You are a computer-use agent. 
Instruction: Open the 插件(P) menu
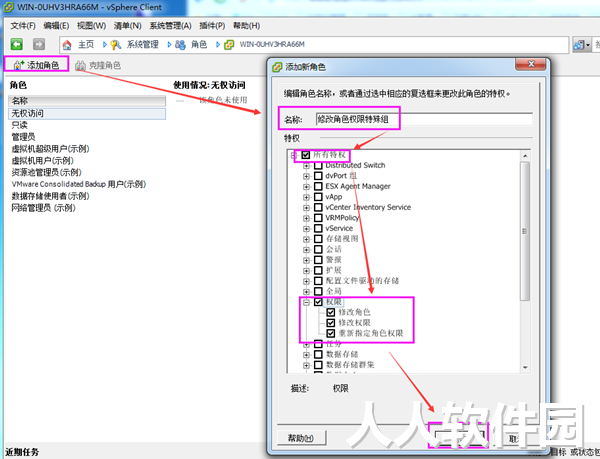click(212, 26)
